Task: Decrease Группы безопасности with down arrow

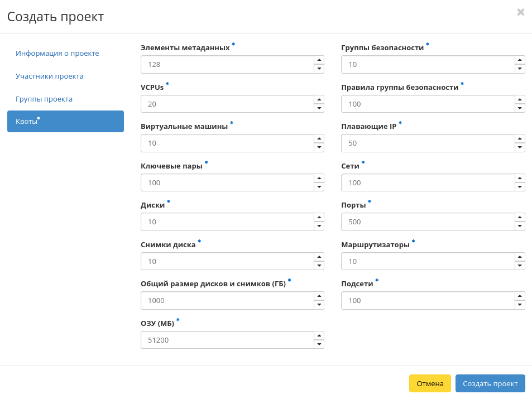Action: coord(519,69)
